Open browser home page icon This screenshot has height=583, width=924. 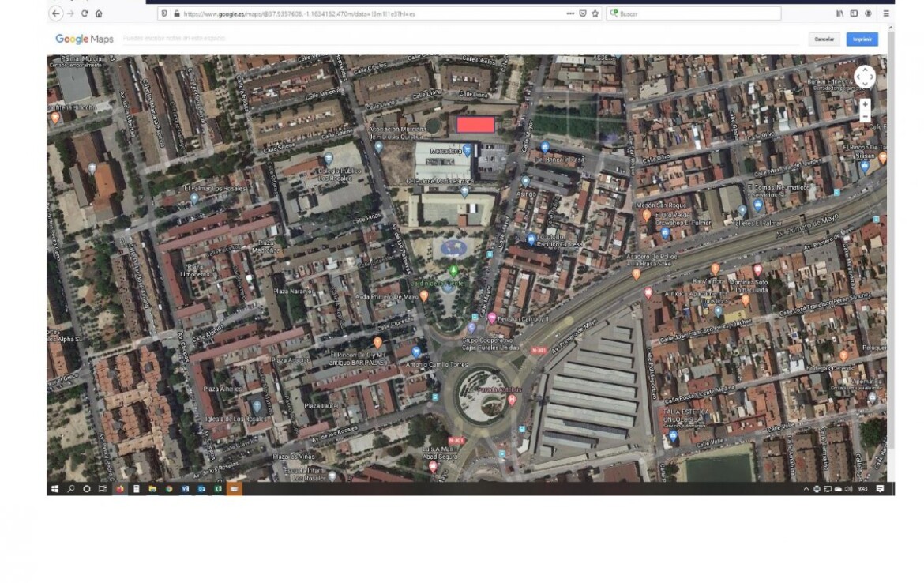point(99,13)
